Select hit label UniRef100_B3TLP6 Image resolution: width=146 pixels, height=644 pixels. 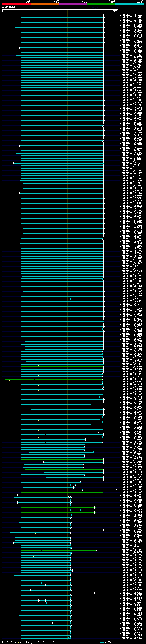(x=131, y=25)
